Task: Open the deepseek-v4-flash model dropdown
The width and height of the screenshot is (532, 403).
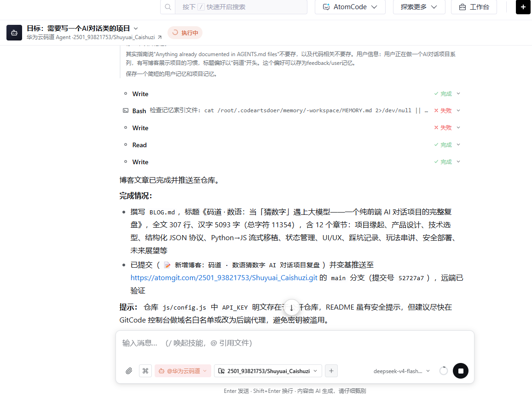Action: 402,371
